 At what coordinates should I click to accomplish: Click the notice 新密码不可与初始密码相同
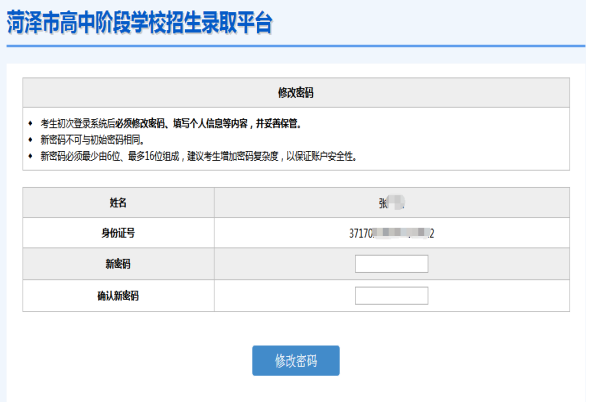93,140
